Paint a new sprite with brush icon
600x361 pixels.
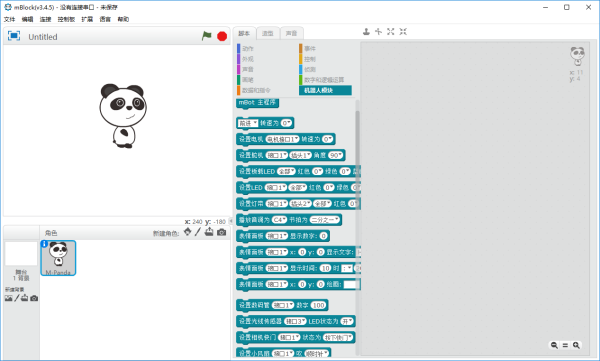pos(197,232)
